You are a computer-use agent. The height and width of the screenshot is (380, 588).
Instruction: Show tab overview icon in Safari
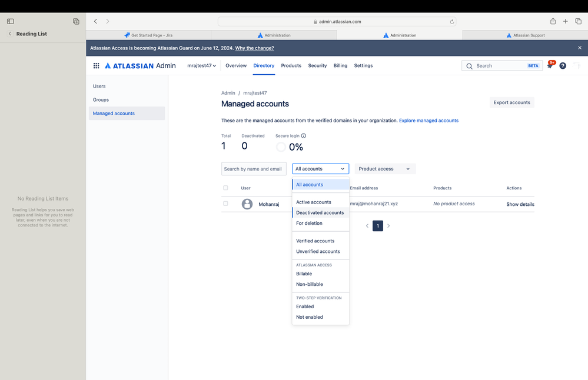pyautogui.click(x=578, y=21)
